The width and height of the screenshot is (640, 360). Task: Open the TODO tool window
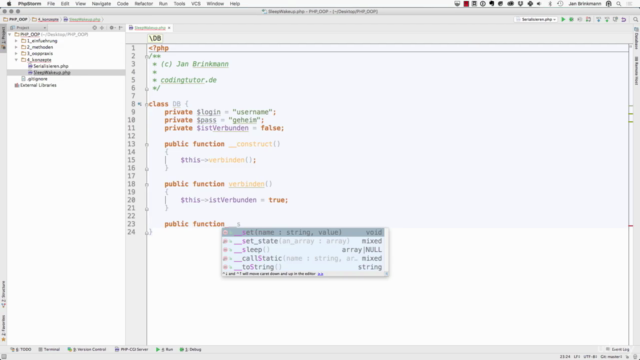click(21, 349)
